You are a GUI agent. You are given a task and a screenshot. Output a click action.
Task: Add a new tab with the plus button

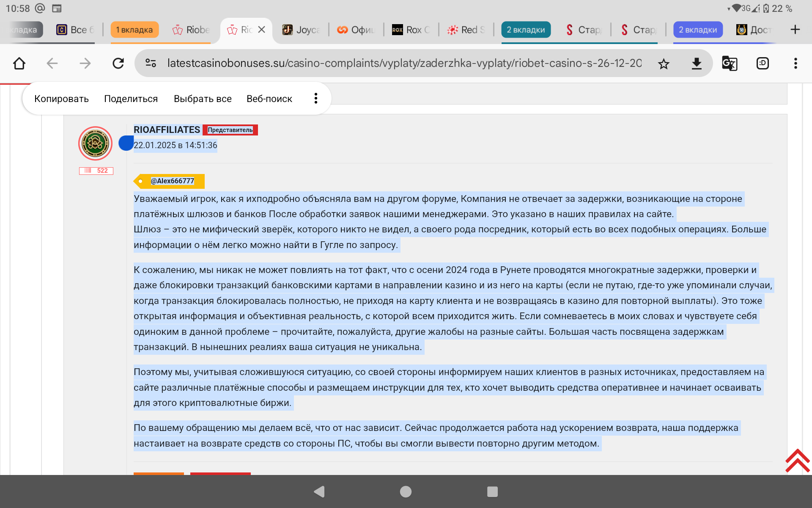click(795, 30)
